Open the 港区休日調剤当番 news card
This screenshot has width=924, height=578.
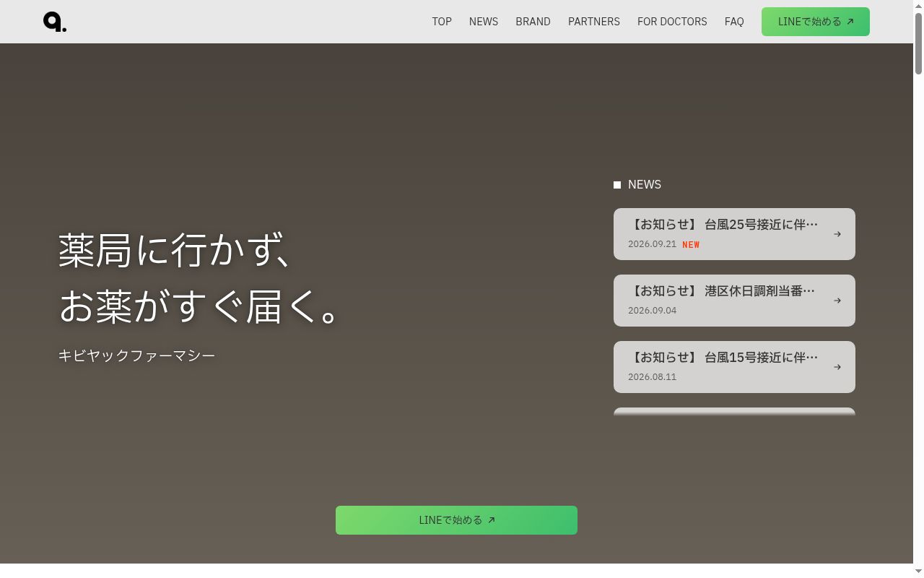click(734, 301)
